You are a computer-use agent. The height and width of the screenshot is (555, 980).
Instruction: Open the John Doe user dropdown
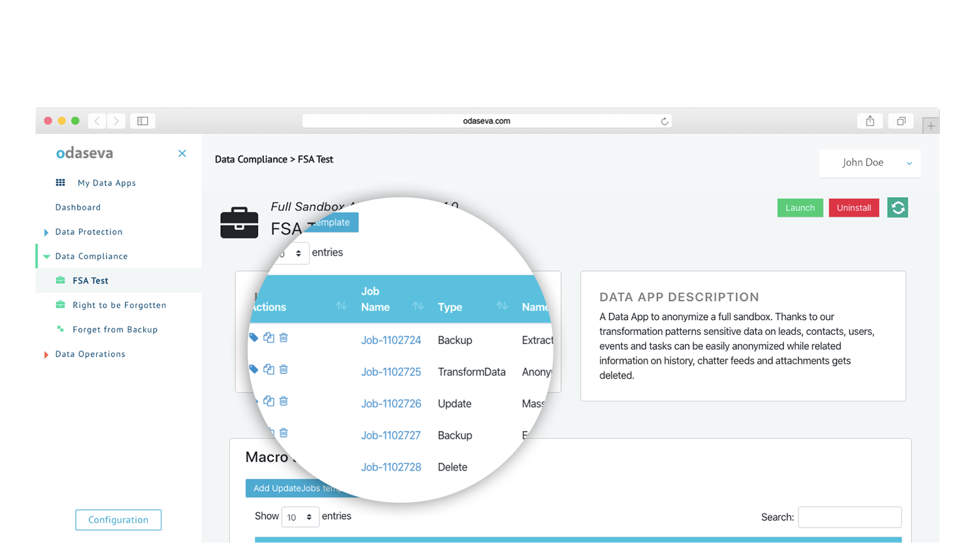pos(870,163)
